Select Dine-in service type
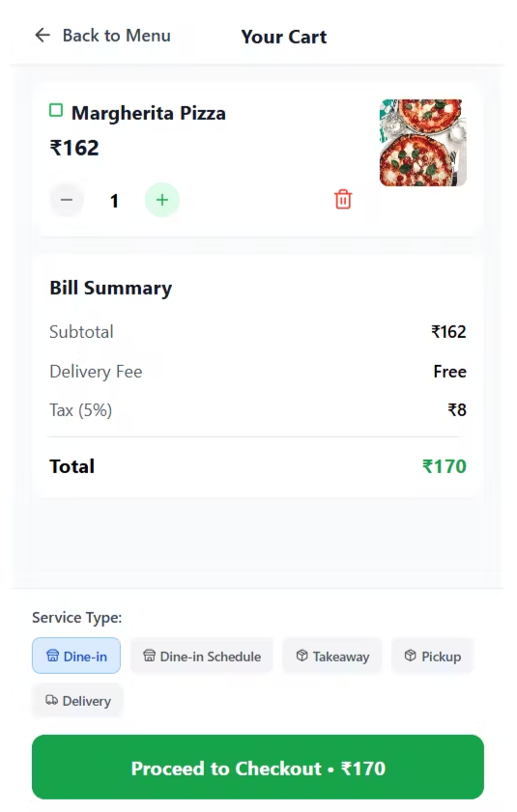 (76, 656)
